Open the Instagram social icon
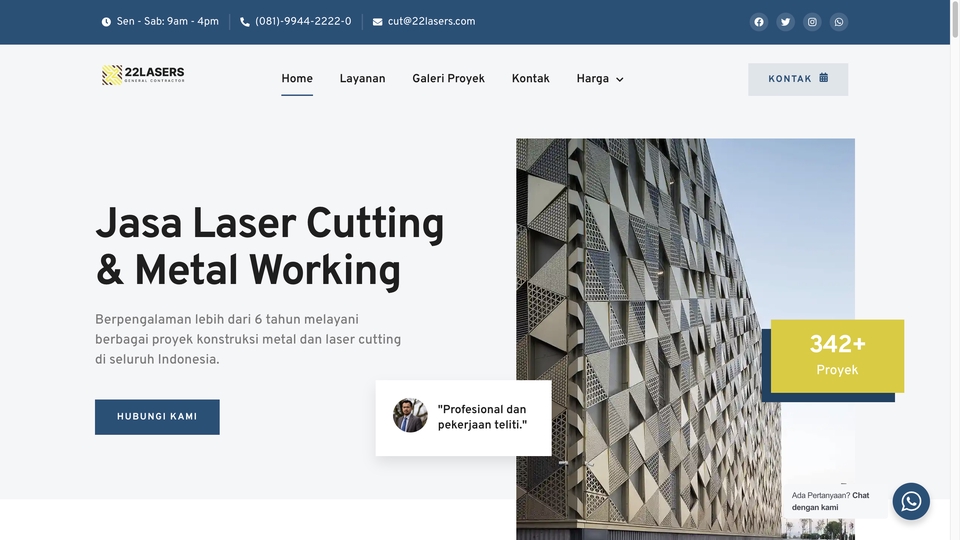Viewport: 960px width, 540px height. coord(812,22)
